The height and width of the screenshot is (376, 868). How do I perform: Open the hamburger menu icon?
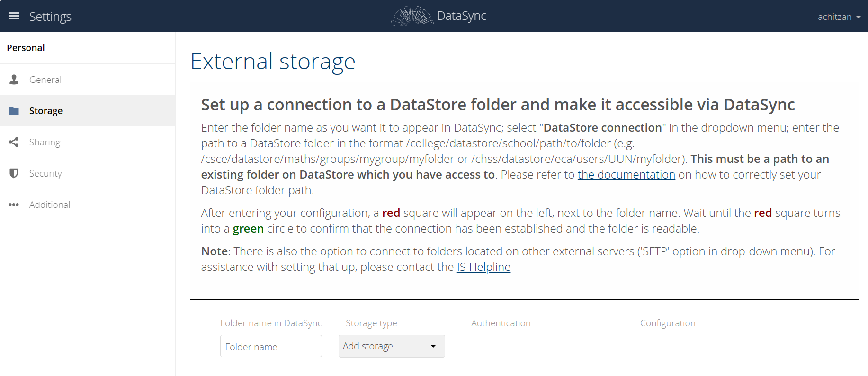14,16
